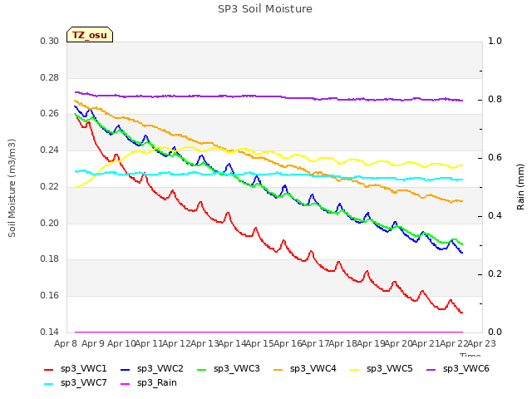Click the 0.28 left axis tick label

(x=50, y=77)
